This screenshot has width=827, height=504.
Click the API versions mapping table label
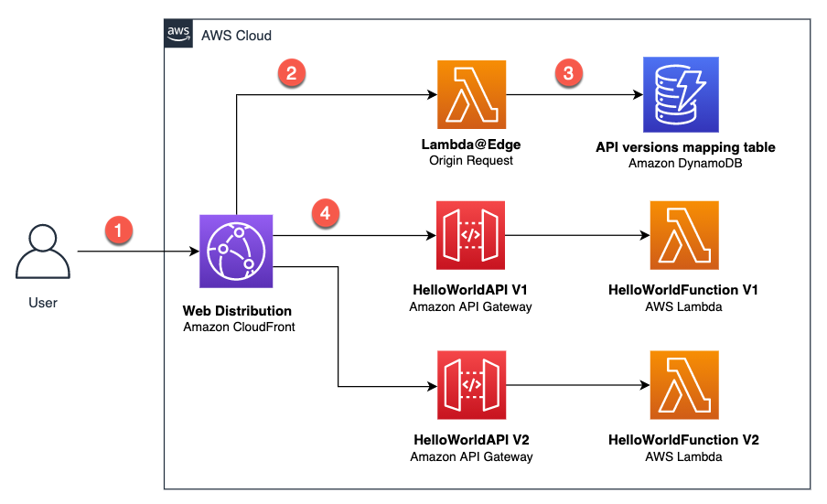click(685, 147)
